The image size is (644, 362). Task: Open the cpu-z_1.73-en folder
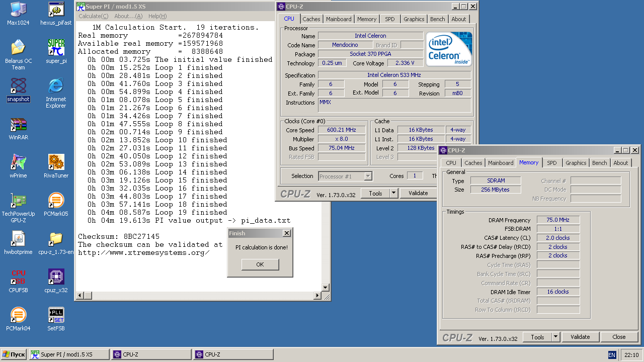coord(56,243)
